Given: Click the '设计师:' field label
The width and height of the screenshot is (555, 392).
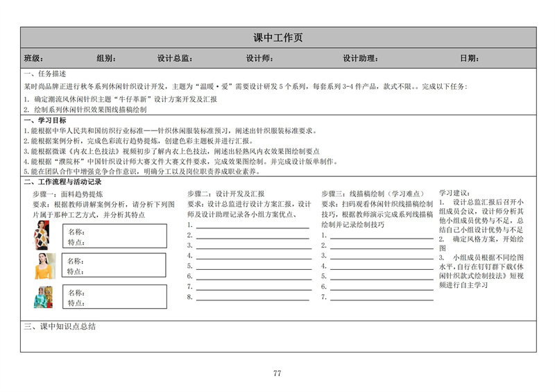Looking at the screenshot, I should click(259, 58).
